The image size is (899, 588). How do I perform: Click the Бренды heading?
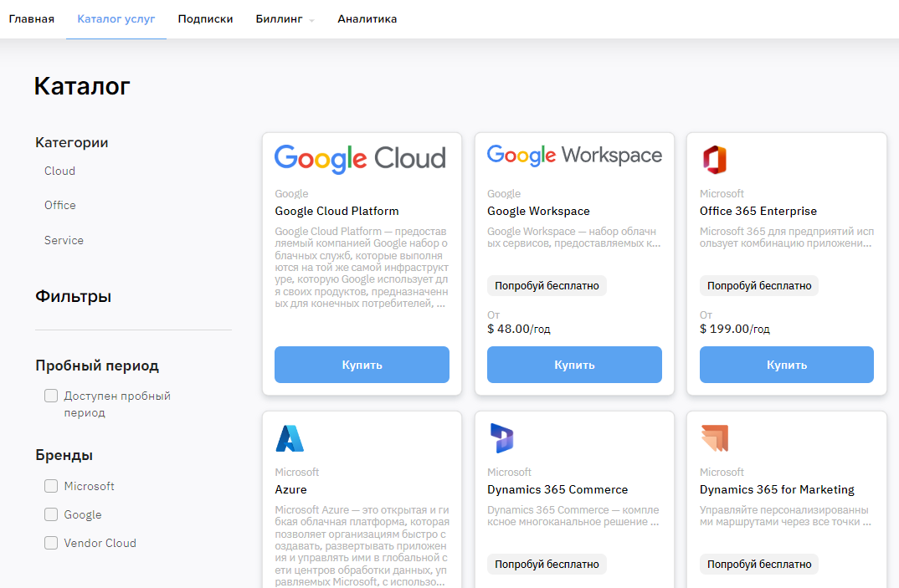point(64,455)
